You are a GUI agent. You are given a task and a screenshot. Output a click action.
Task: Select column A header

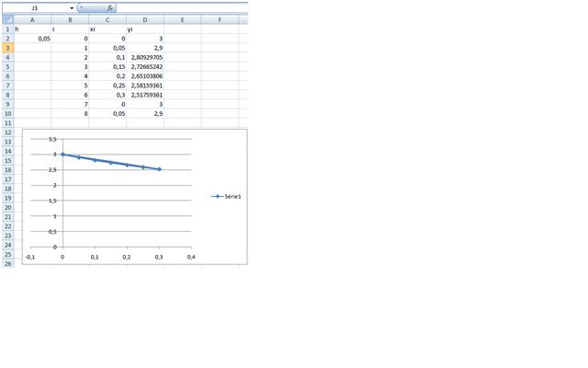point(32,18)
